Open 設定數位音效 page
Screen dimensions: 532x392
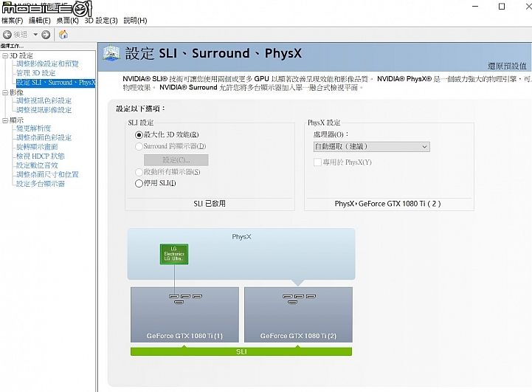(x=37, y=165)
